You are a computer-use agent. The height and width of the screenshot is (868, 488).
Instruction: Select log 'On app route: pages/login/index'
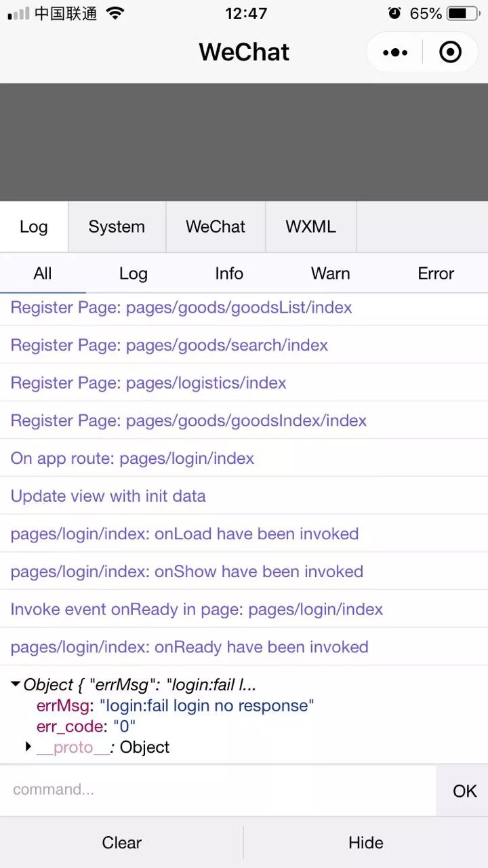(x=244, y=458)
